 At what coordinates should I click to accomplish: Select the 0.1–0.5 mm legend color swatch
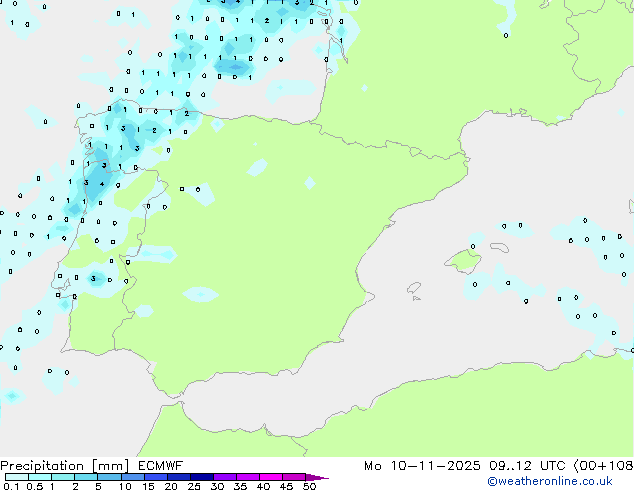coord(17,477)
